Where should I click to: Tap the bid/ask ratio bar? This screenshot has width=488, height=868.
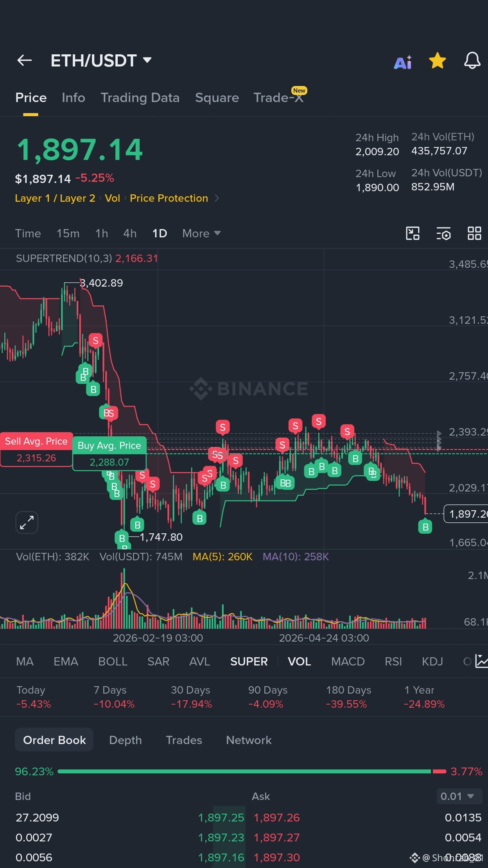click(252, 771)
